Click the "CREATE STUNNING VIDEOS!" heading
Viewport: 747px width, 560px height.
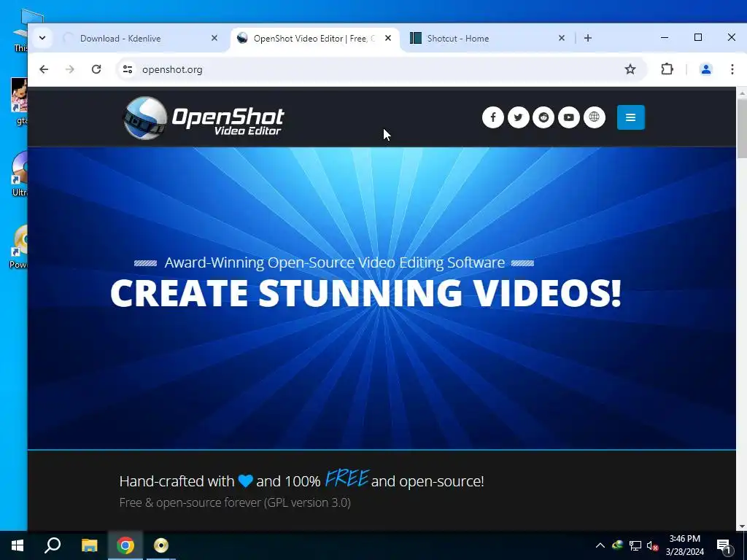coord(365,293)
